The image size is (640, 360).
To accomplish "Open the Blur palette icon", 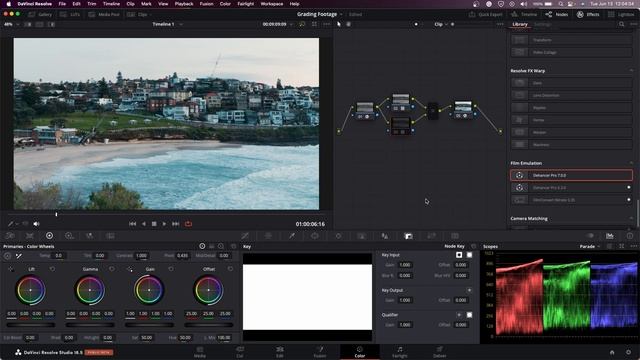I will [x=385, y=236].
